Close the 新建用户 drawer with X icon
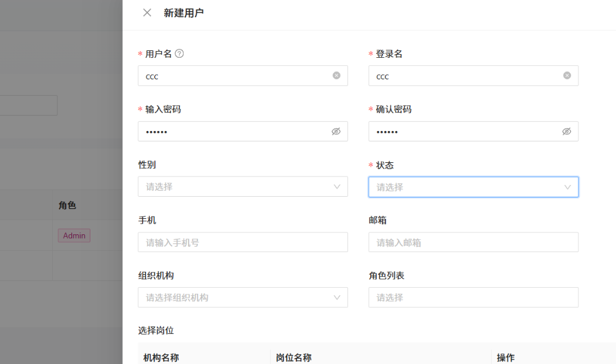 pos(147,12)
